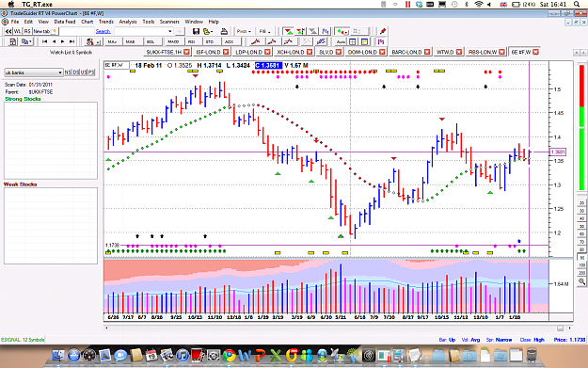Click the red pushpin icon

coord(383,31)
